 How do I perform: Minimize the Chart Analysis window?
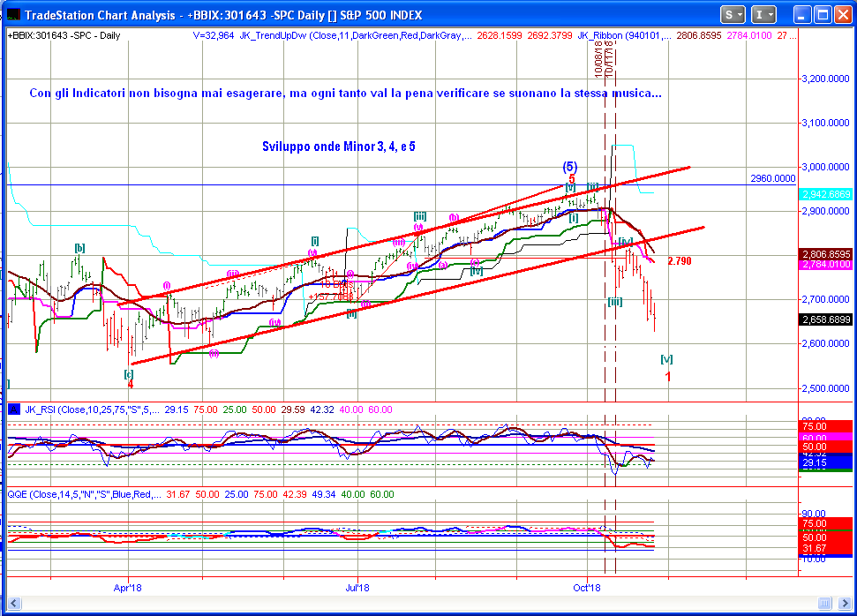tap(801, 15)
